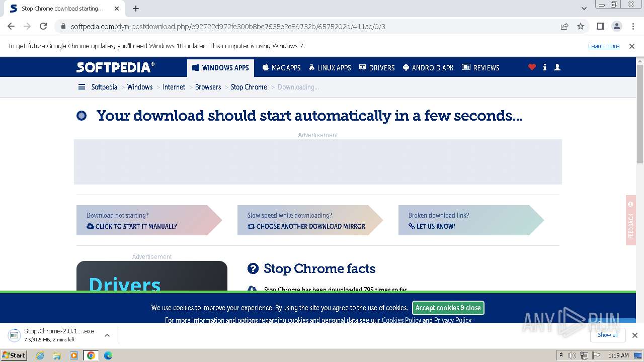Go to Browsers breadcrumb link
The height and width of the screenshot is (362, 644).
pyautogui.click(x=208, y=87)
